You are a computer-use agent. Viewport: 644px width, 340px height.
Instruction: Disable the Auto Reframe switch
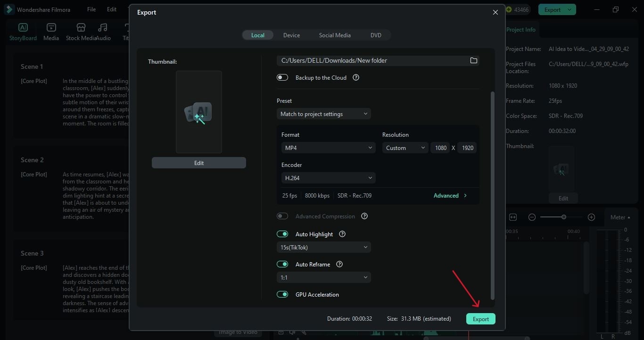click(x=282, y=264)
